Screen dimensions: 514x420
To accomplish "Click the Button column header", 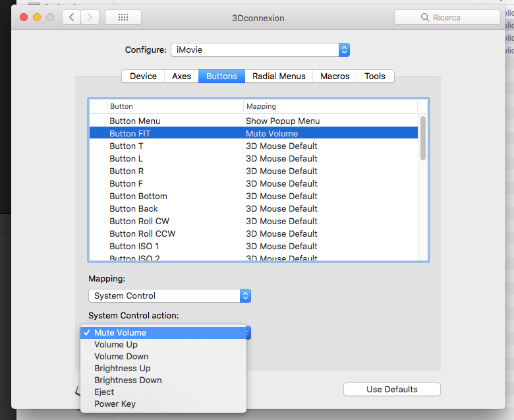I will pos(175,106).
